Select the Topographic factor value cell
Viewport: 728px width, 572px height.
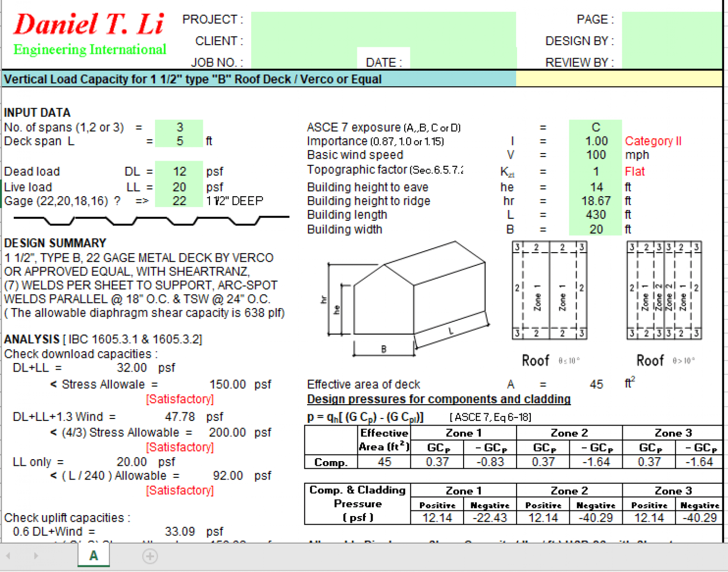click(596, 171)
